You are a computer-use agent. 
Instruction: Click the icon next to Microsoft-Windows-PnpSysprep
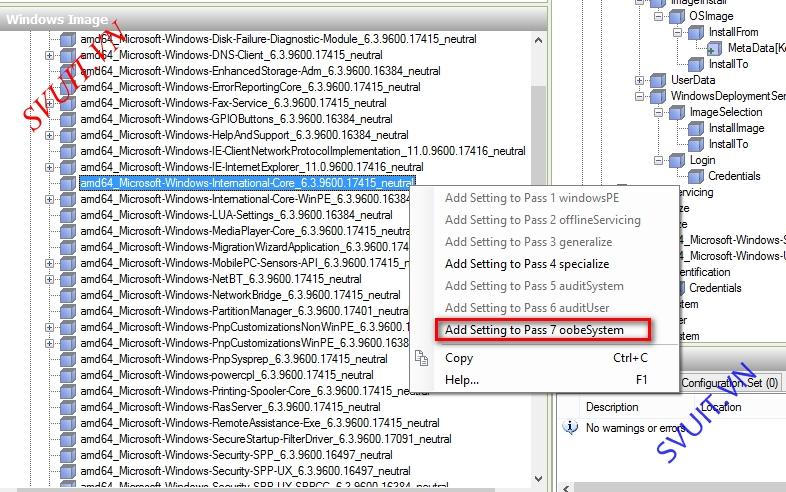pyautogui.click(x=68, y=359)
